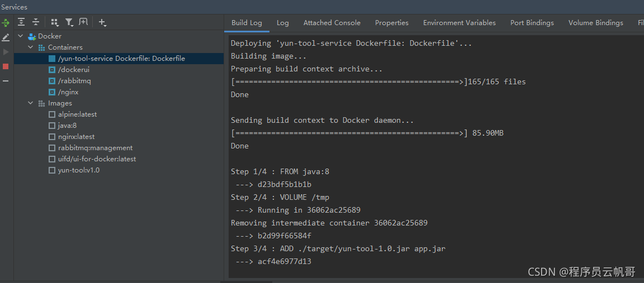Select the uifd/ui-for-docker:latest image label
This screenshot has width=644, height=283.
pos(97,159)
